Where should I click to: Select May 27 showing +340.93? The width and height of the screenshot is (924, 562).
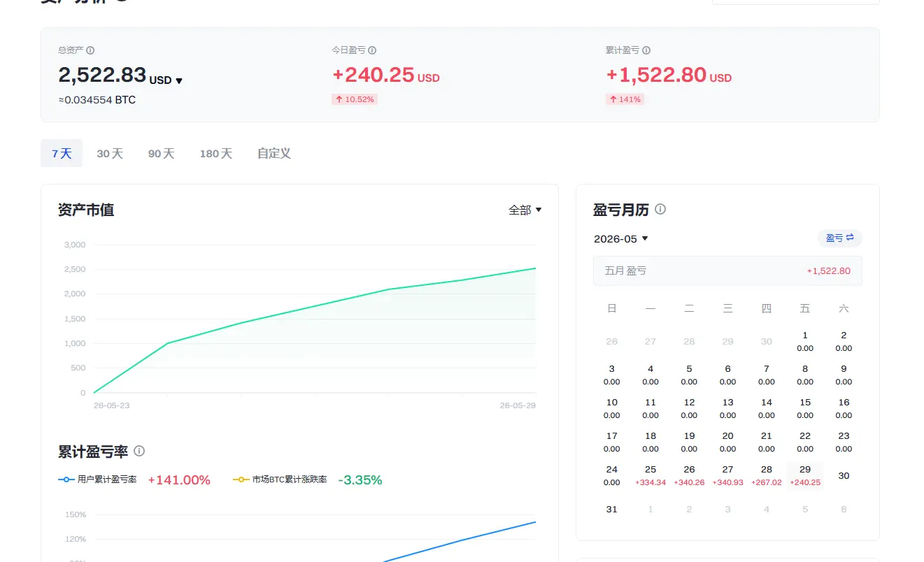coord(727,475)
